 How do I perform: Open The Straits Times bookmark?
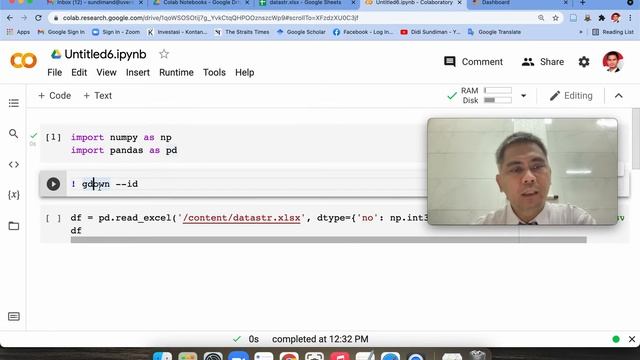(x=242, y=32)
